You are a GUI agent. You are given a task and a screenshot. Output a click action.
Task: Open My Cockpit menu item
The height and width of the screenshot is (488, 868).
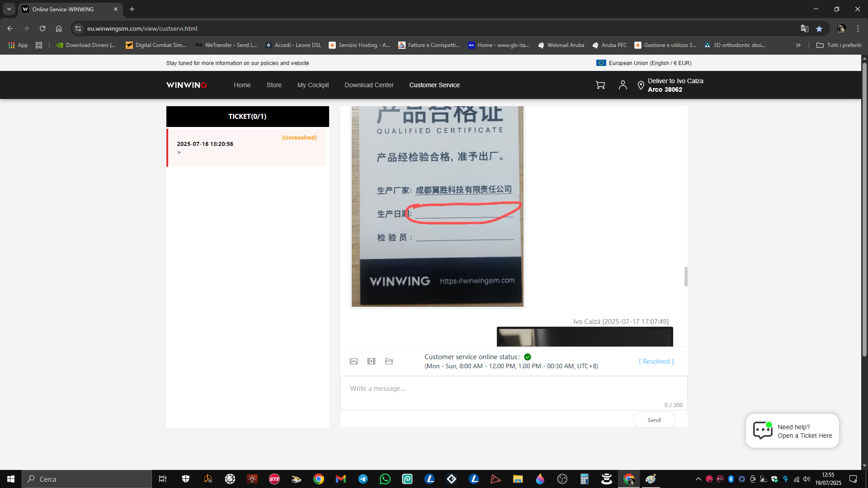313,85
